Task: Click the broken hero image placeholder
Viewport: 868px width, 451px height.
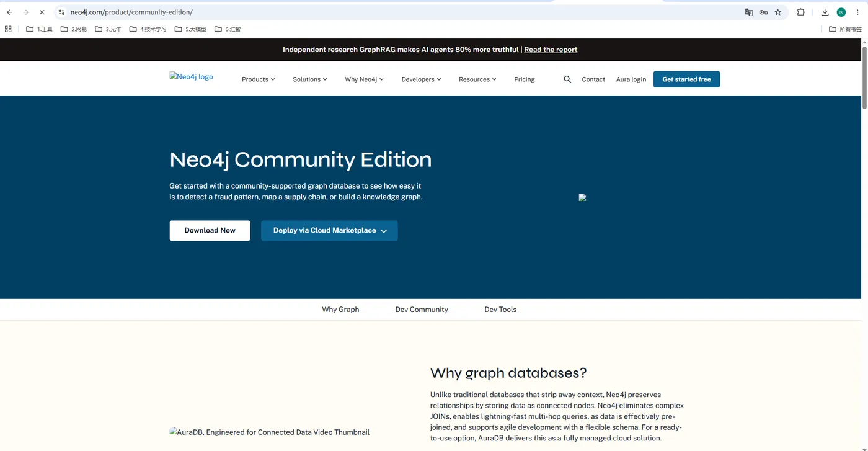Action: pos(582,197)
